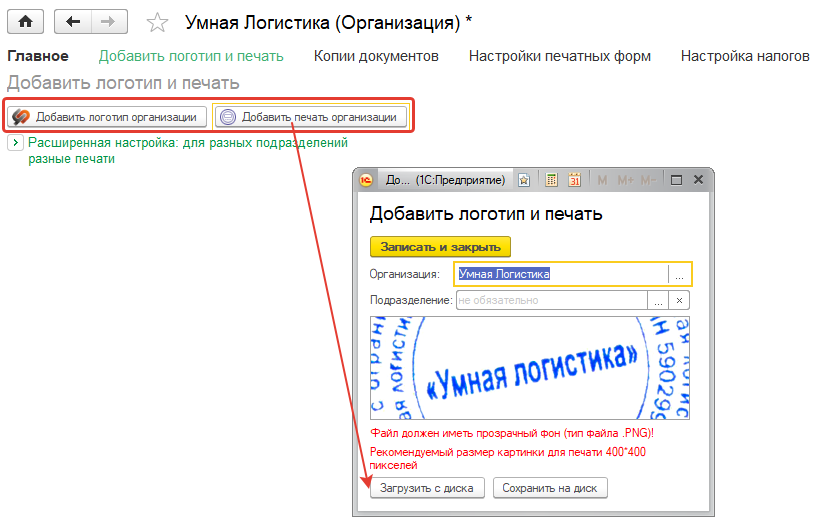Open selection for Подразделение via ellipsis

coord(658,300)
